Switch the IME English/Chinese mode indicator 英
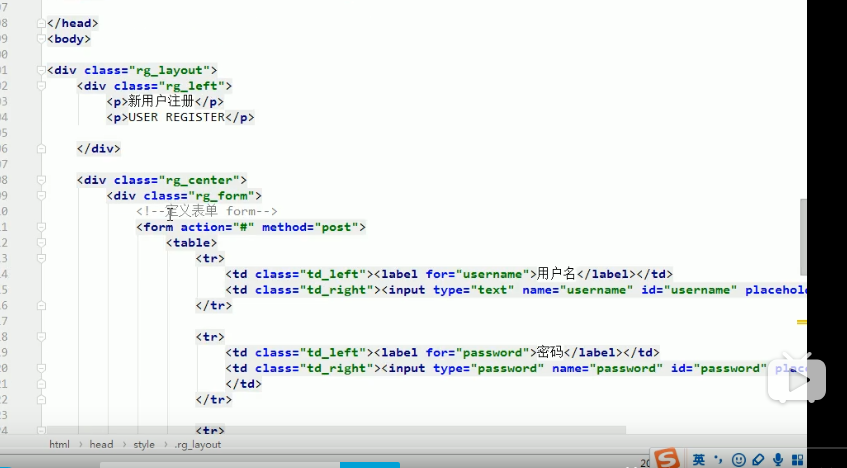Screen dimensions: 847x468 pyautogui.click(x=698, y=460)
